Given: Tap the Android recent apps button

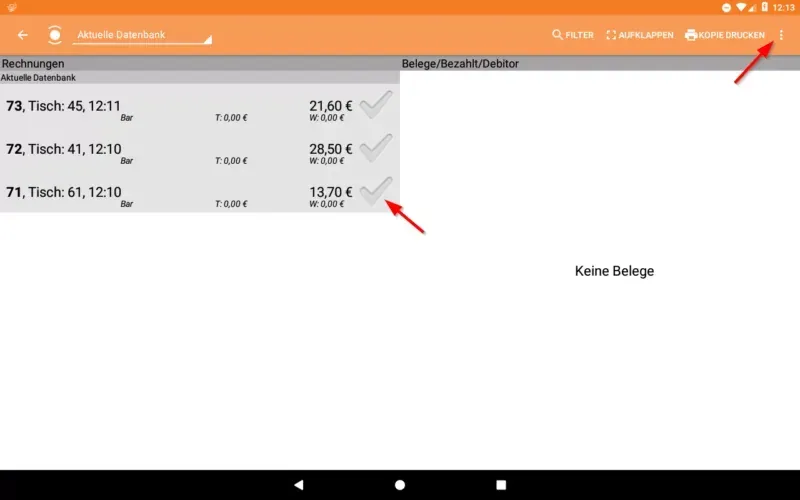Looking at the screenshot, I should click(x=501, y=485).
